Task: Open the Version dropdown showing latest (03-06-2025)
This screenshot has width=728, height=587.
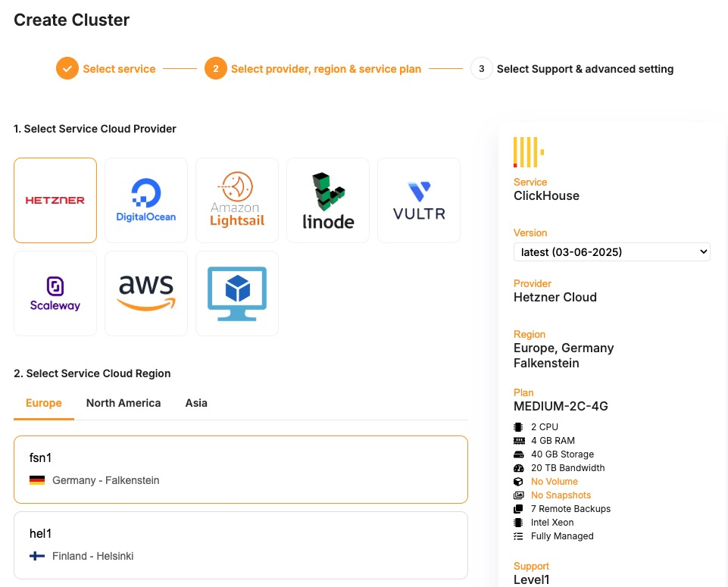Action: click(611, 251)
